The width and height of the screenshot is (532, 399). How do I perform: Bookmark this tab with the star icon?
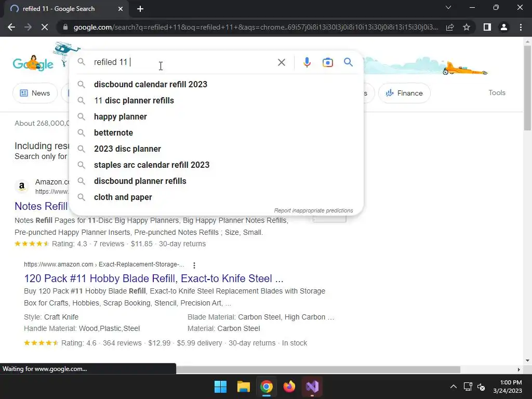click(467, 27)
